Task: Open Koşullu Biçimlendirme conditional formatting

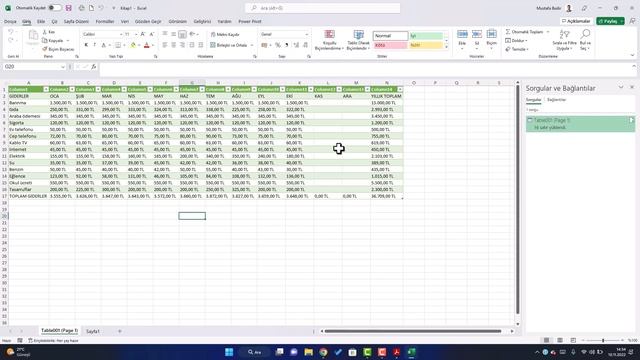Action: (329, 40)
